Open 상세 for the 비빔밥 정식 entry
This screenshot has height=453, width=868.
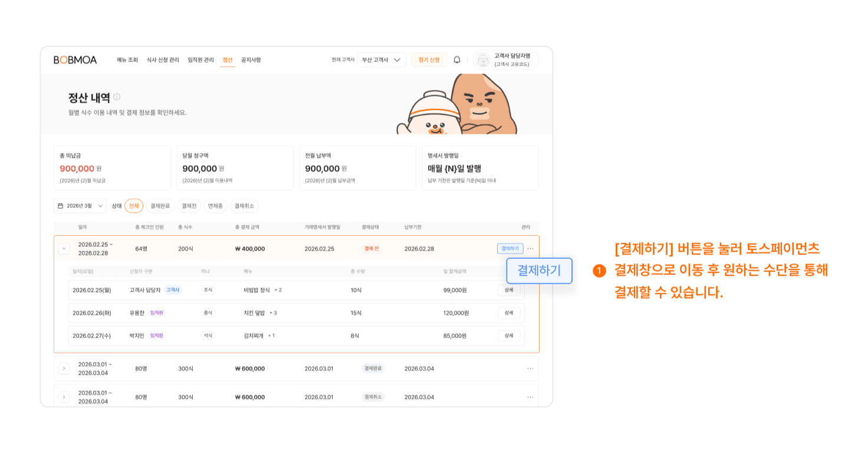click(509, 290)
